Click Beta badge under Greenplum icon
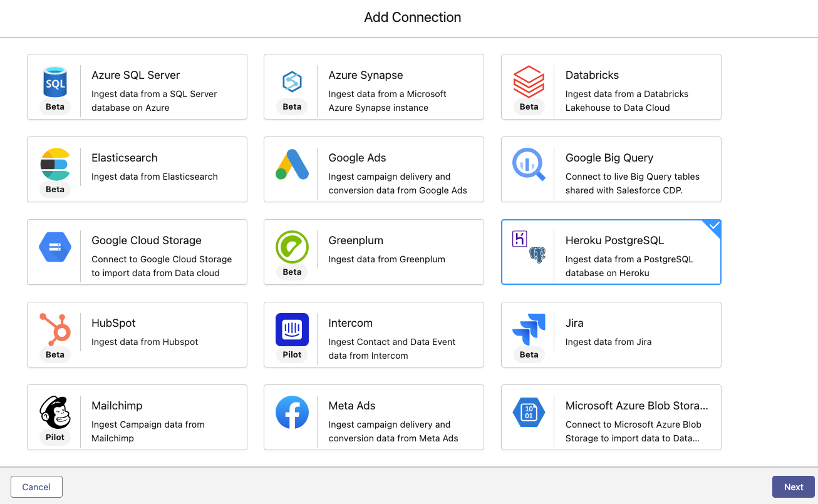 tap(292, 272)
